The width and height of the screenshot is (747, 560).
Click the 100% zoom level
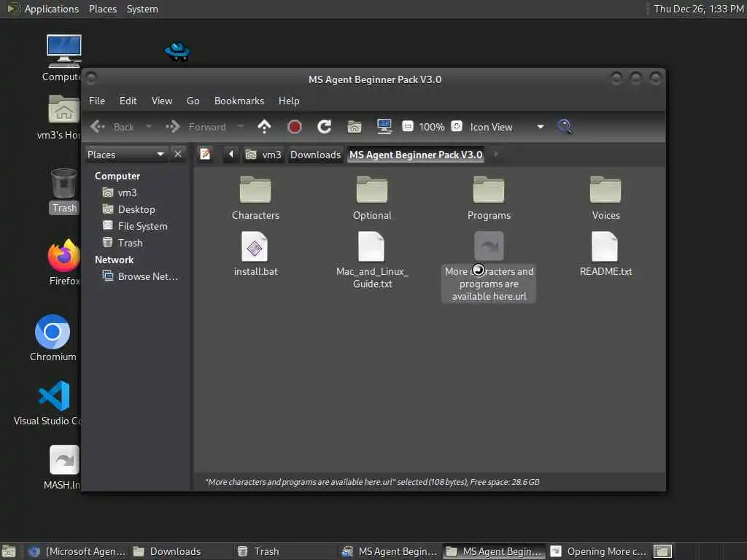432,127
